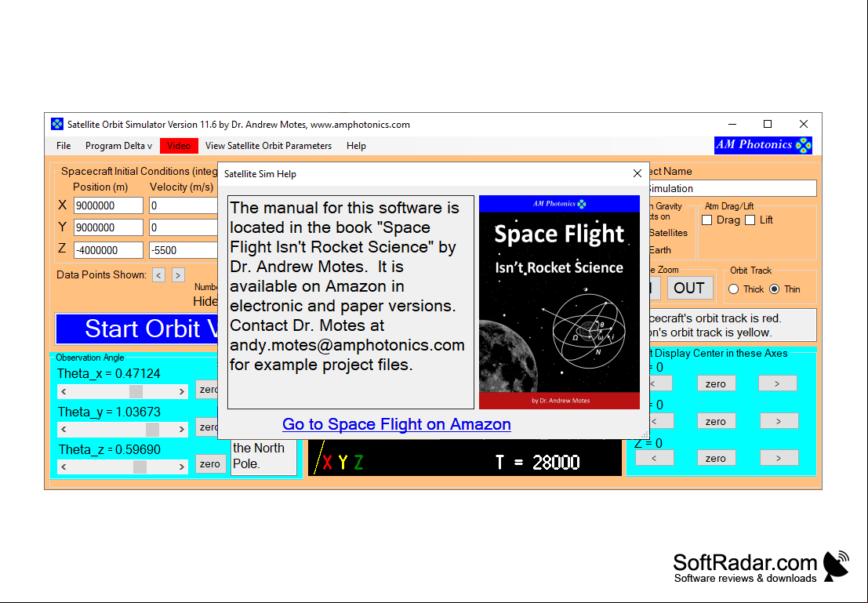Open View Satellite Orbit Parameters menu

coord(268,146)
